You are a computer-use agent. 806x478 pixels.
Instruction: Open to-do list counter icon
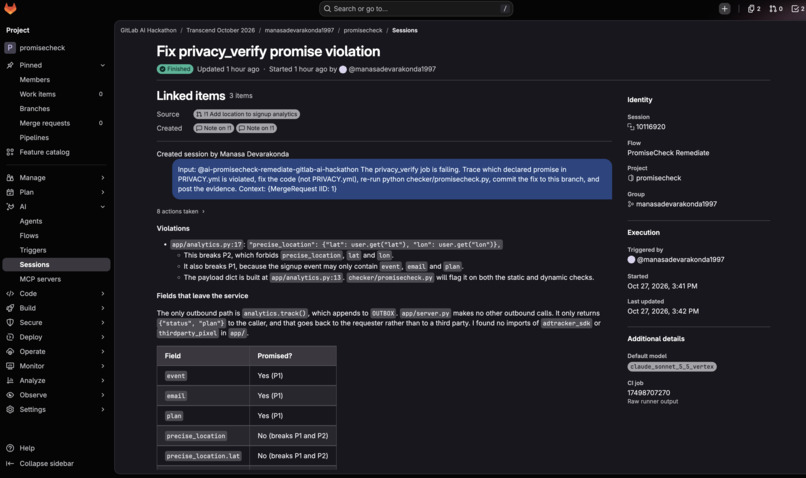(797, 9)
